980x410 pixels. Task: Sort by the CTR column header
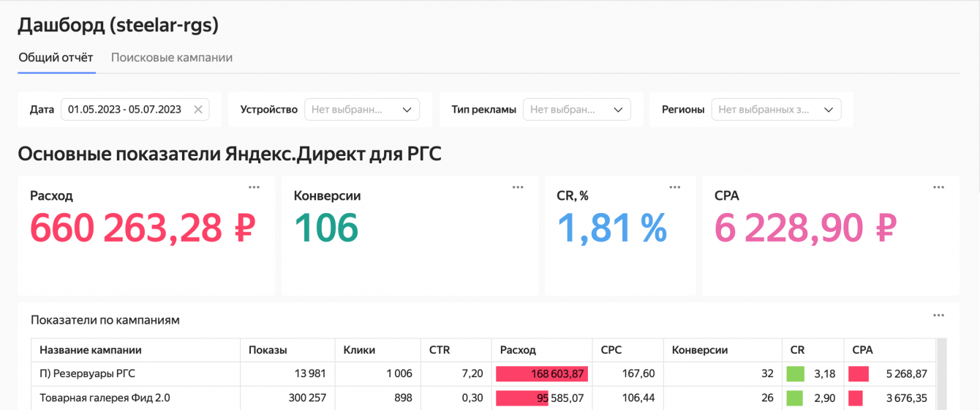click(456, 350)
